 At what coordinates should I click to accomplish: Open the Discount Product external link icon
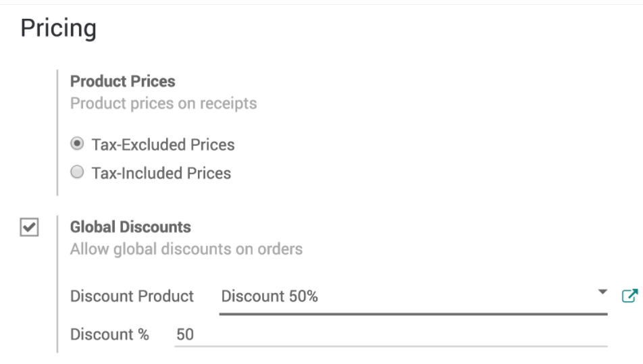point(629,295)
